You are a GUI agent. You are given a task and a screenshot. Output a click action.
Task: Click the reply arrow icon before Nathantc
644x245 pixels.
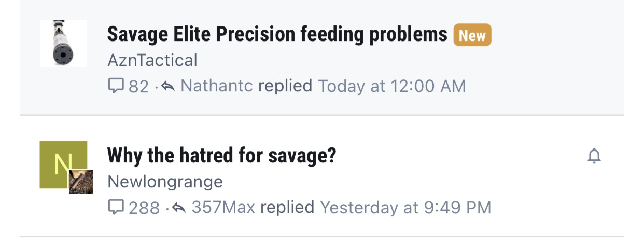[x=168, y=86]
